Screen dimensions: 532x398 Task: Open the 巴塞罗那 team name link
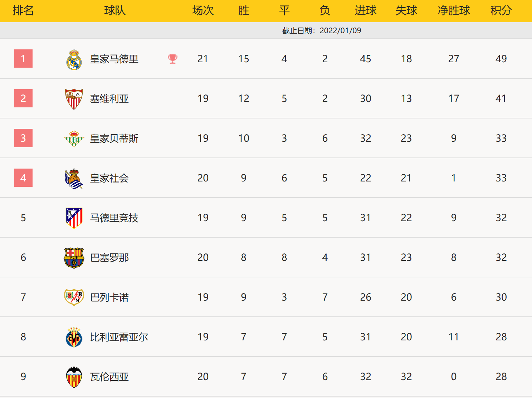coord(109,258)
